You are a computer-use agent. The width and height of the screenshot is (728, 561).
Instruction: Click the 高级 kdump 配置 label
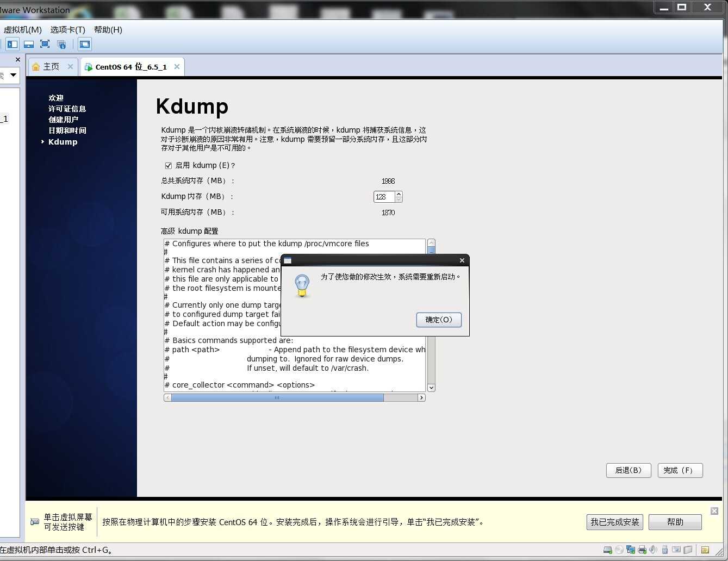[190, 231]
